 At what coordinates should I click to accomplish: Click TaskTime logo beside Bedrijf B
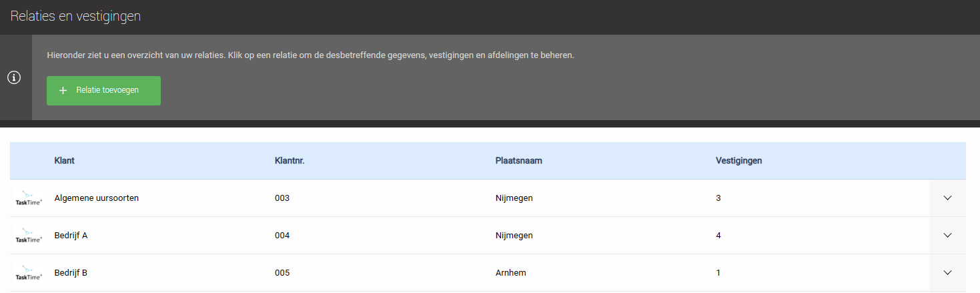click(x=29, y=273)
